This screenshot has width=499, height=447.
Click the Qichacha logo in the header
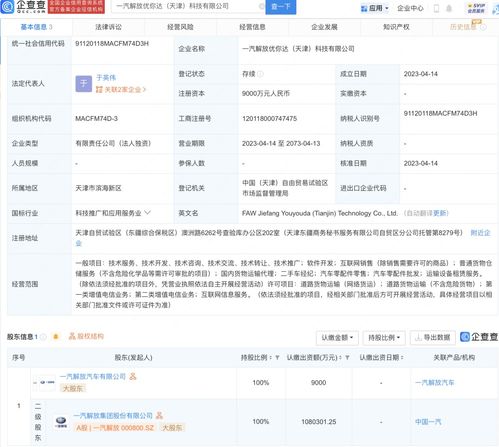[24, 6]
